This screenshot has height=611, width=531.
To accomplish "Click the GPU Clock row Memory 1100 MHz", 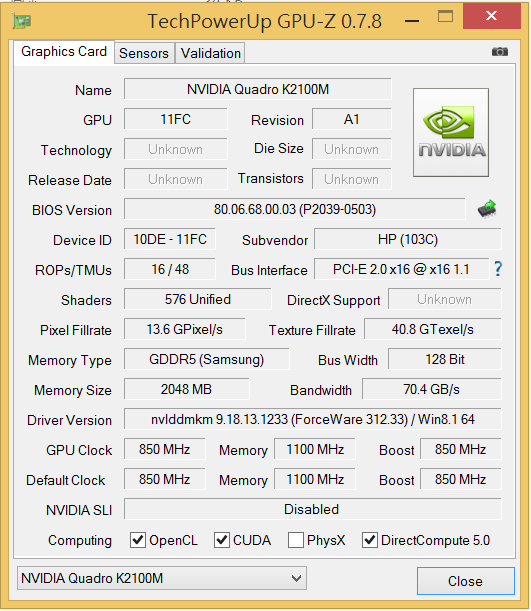I will pyautogui.click(x=315, y=449).
